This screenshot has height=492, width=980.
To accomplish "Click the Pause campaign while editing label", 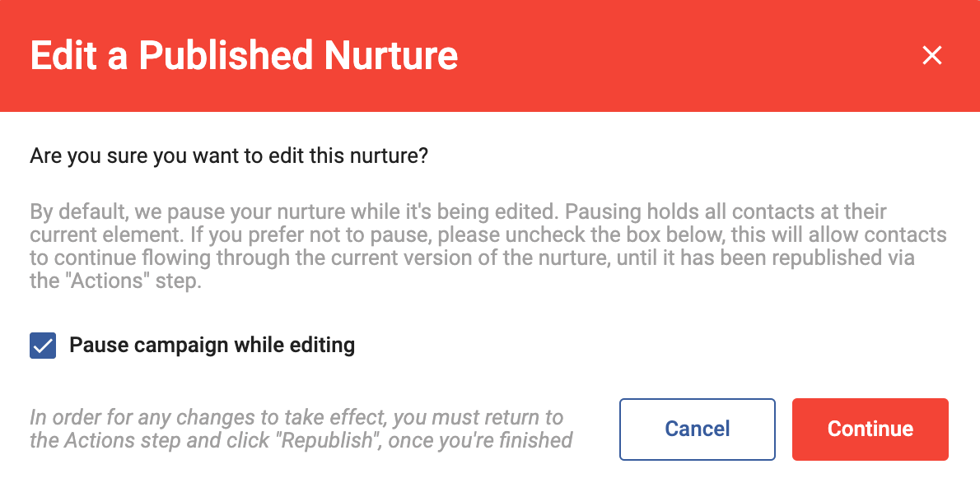I will click(x=211, y=345).
